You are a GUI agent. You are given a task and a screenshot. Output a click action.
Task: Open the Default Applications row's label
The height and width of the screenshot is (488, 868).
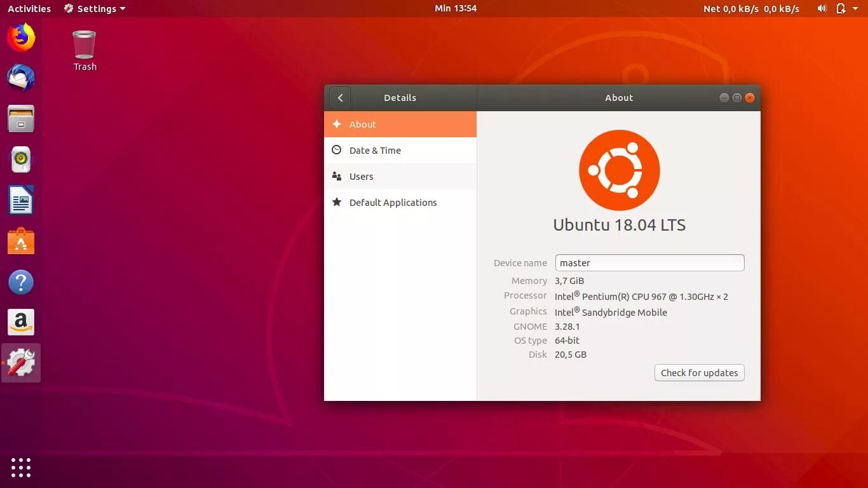tap(393, 203)
